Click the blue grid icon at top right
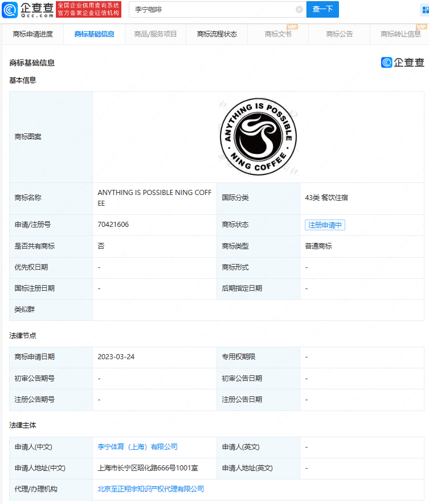Screen dimensions: 429x504 [x=425, y=10]
